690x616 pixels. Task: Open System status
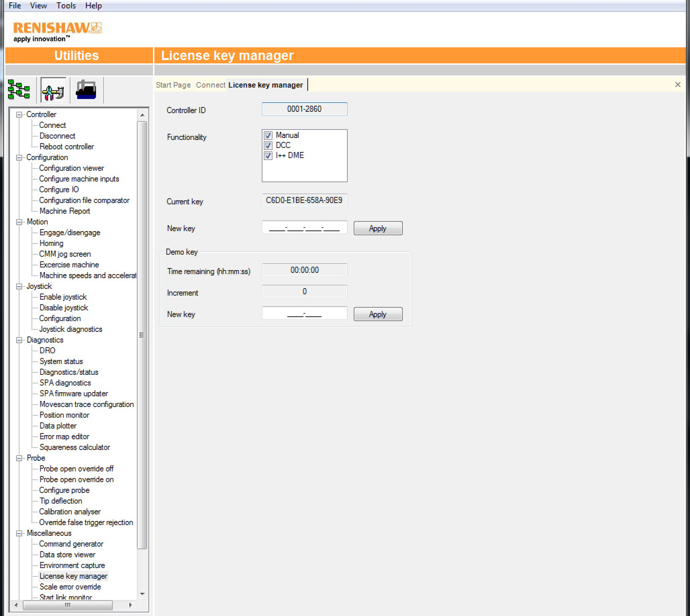(61, 362)
